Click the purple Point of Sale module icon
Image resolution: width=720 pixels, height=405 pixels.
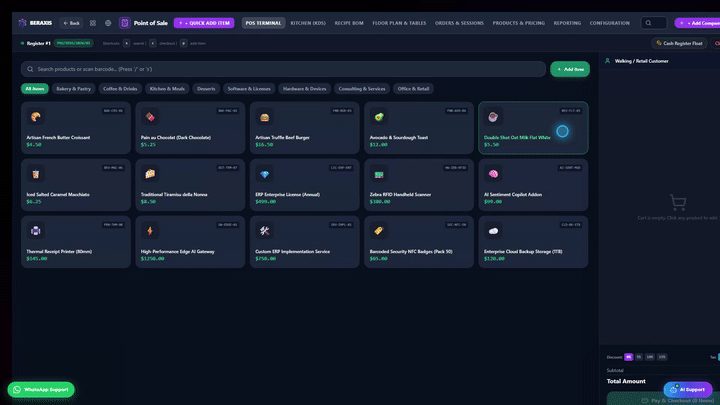coord(124,23)
